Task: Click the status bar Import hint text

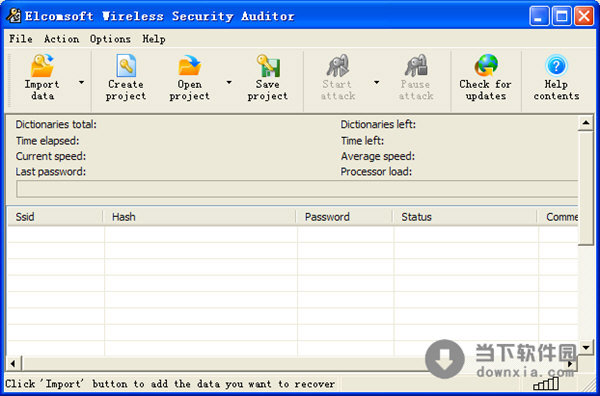Action: (x=170, y=384)
